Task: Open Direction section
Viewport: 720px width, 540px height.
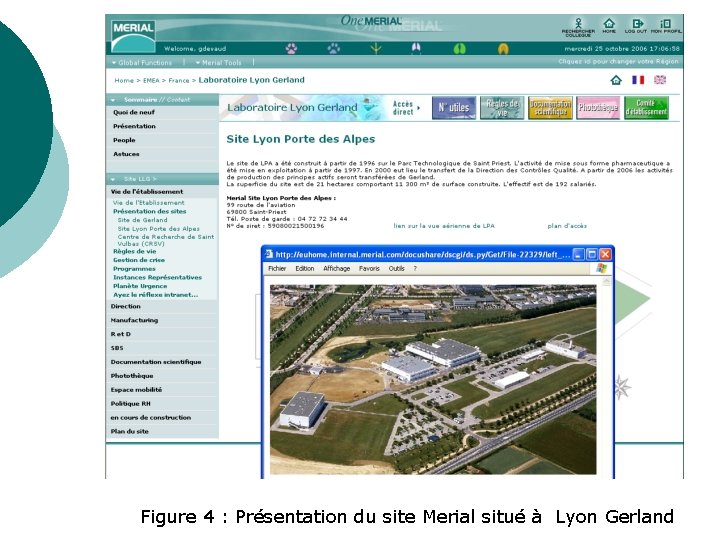Action: pos(125,306)
